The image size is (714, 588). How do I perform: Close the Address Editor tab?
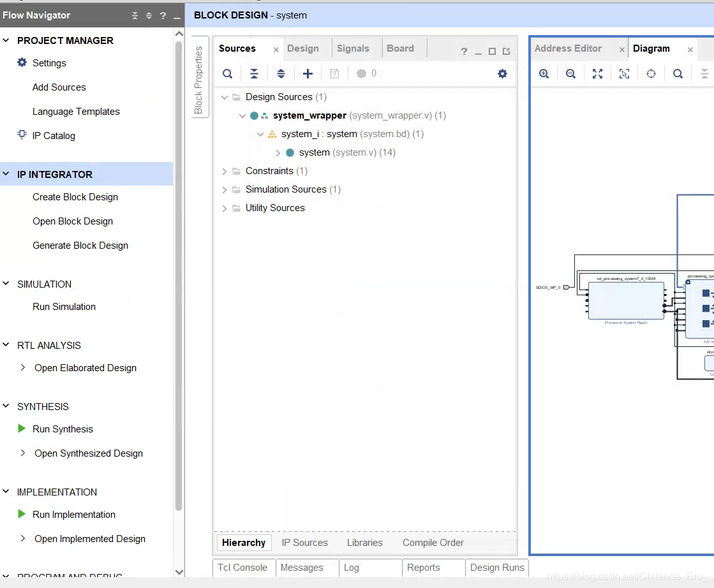point(622,50)
